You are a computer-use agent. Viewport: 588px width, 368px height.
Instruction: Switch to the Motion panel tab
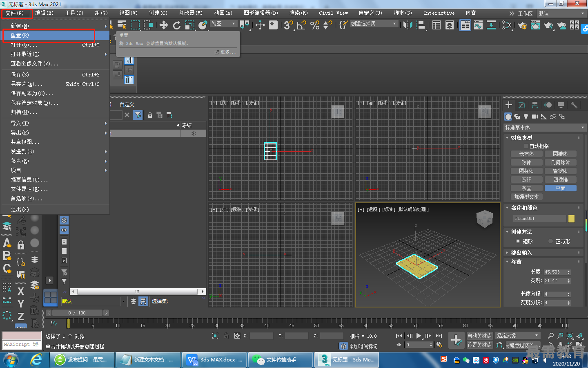click(x=548, y=105)
